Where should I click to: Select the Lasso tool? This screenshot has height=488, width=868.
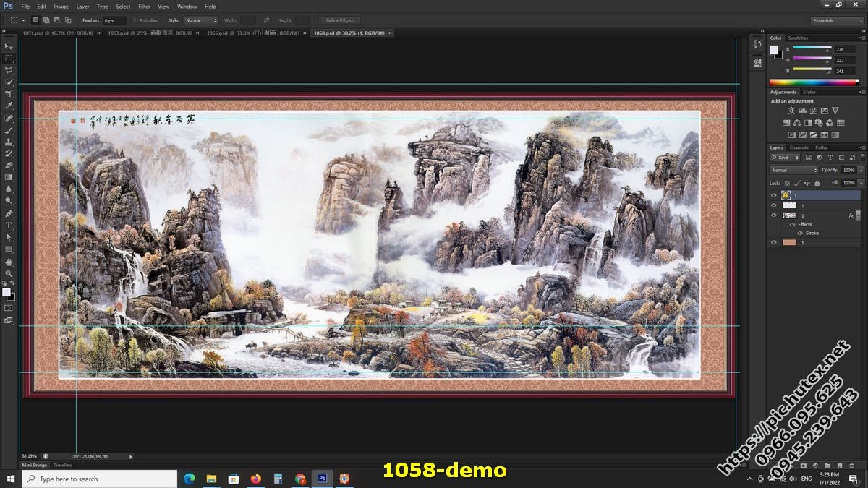tap(9, 70)
